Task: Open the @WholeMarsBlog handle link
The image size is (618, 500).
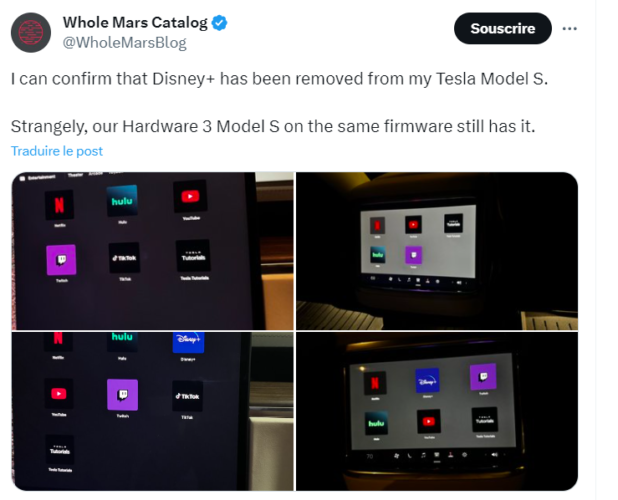Action: (125, 43)
